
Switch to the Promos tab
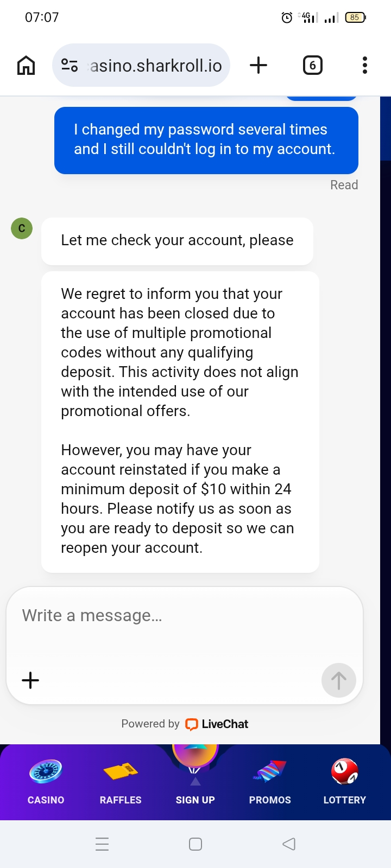(x=270, y=782)
